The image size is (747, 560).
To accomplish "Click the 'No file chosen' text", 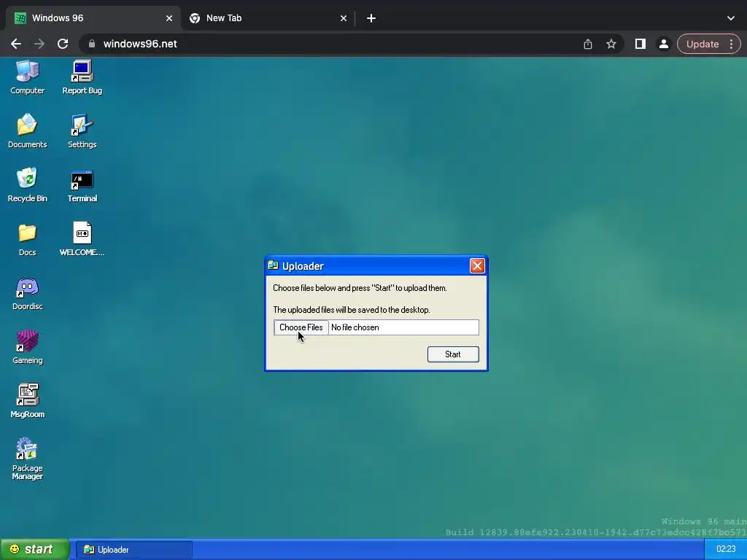I will pos(355,327).
